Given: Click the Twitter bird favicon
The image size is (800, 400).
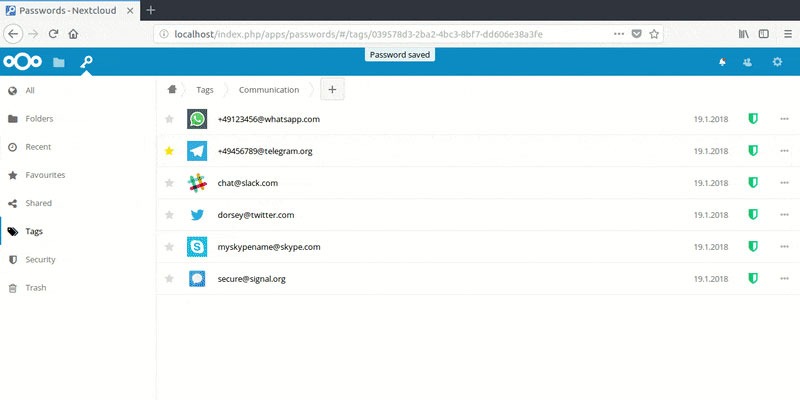Looking at the screenshot, I should point(197,215).
